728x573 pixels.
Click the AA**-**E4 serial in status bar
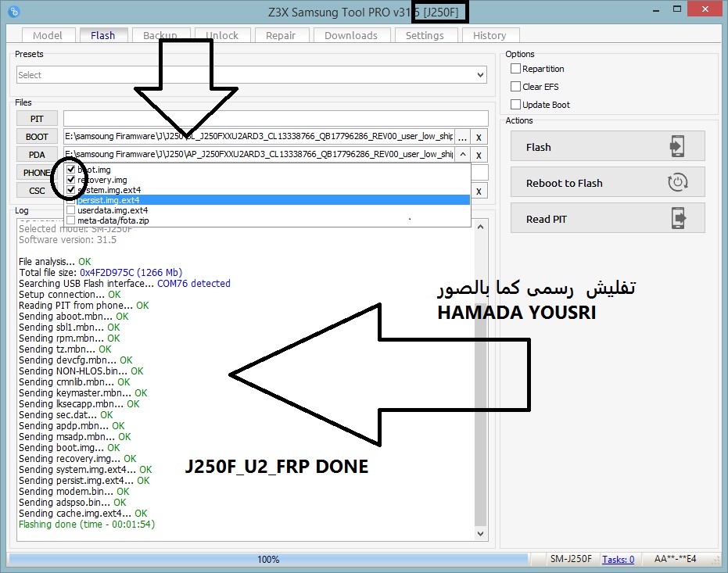click(x=675, y=559)
